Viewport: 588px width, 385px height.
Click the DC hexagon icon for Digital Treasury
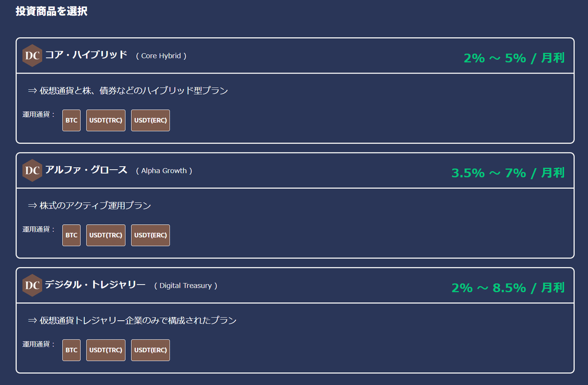(x=32, y=285)
